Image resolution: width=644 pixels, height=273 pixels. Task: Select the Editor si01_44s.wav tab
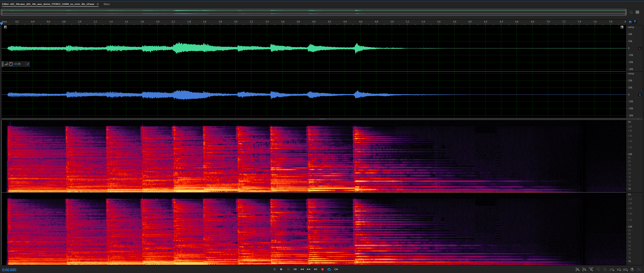click(x=48, y=4)
